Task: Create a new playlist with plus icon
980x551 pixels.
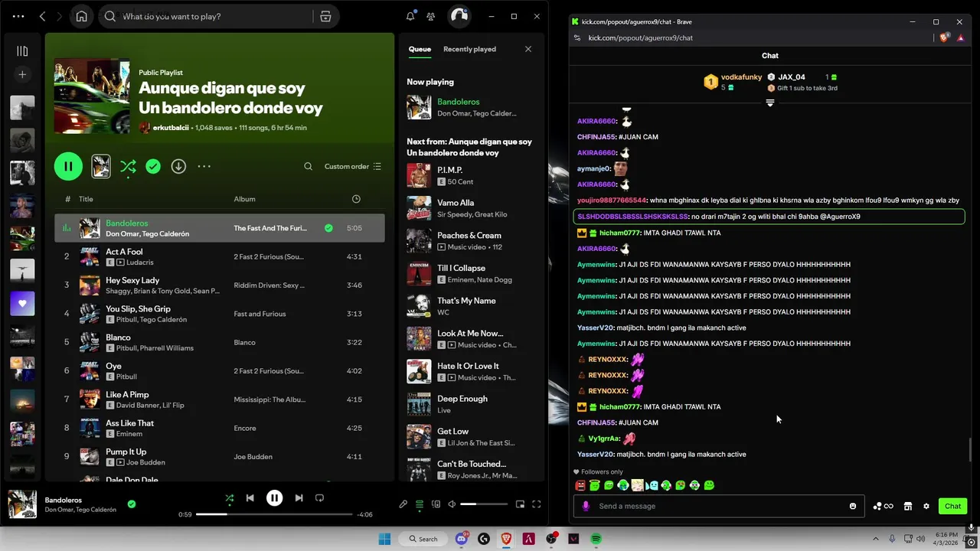Action: pyautogui.click(x=22, y=75)
